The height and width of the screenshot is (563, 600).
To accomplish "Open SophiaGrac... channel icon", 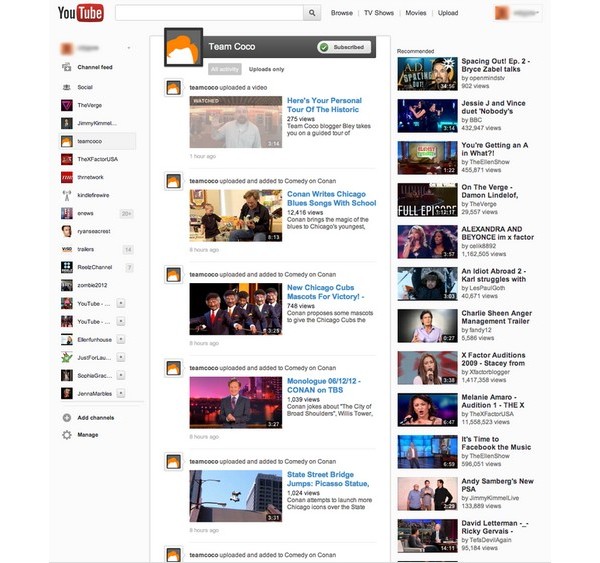I will pyautogui.click(x=67, y=375).
